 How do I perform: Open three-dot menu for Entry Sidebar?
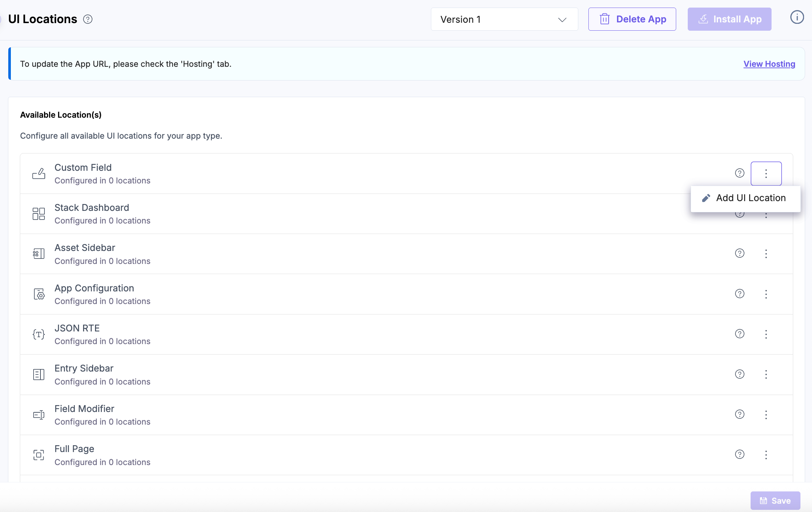tap(766, 374)
